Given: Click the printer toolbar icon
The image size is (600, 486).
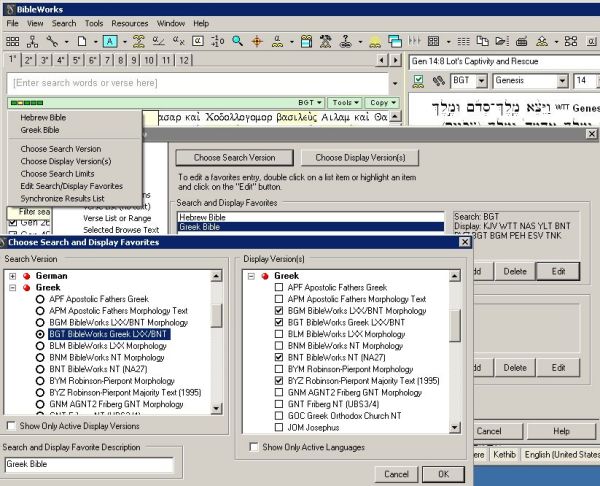Looking at the screenshot, I should [522, 41].
